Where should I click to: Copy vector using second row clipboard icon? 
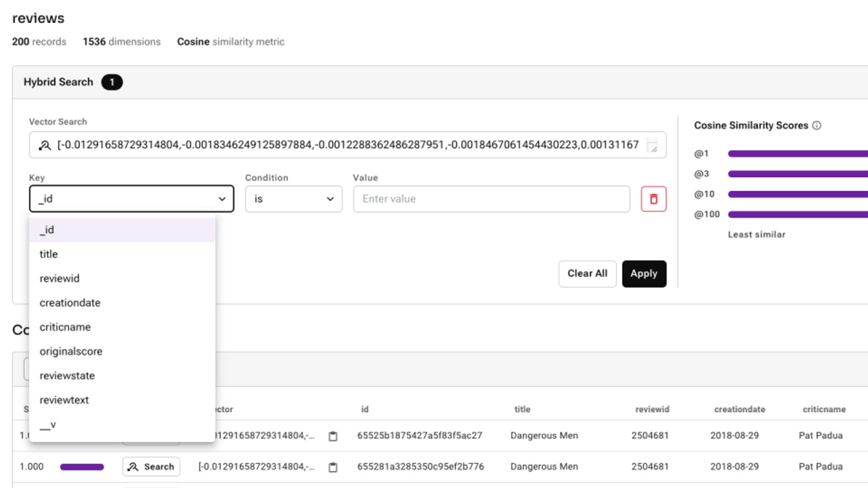[x=333, y=467]
